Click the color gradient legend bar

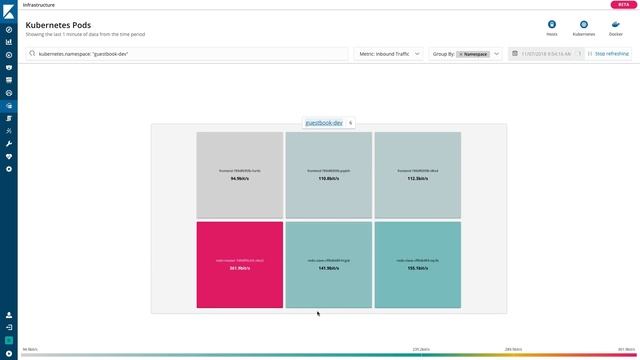329,355
